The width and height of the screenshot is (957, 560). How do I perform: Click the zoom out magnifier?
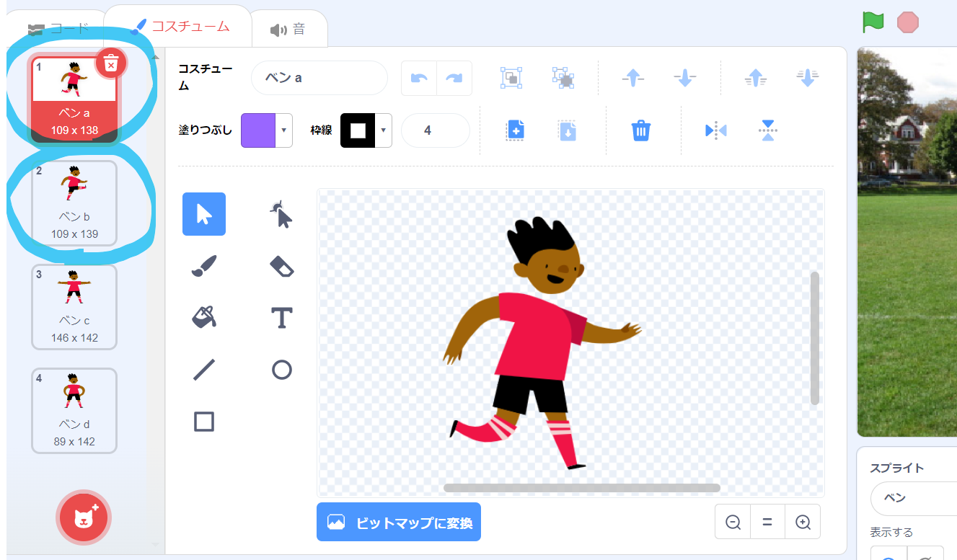pos(733,522)
